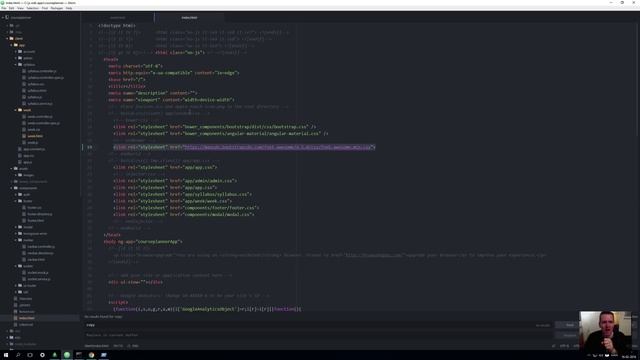Viewport: 640px width, 360px height.
Task: Click the file icon beside week.css
Action: coord(24,129)
